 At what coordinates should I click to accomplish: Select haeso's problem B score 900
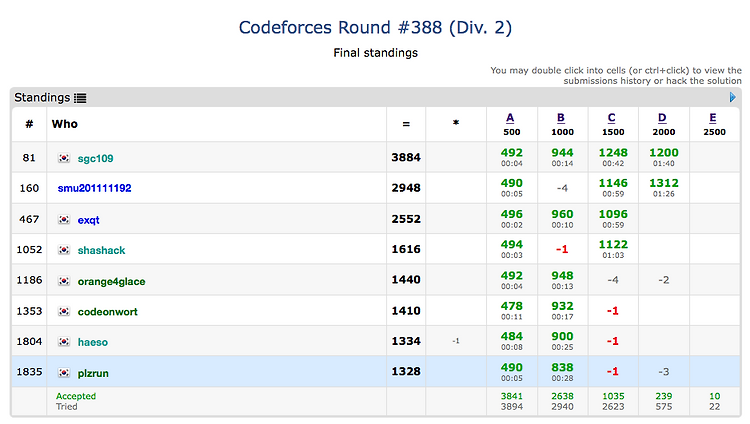[562, 336]
